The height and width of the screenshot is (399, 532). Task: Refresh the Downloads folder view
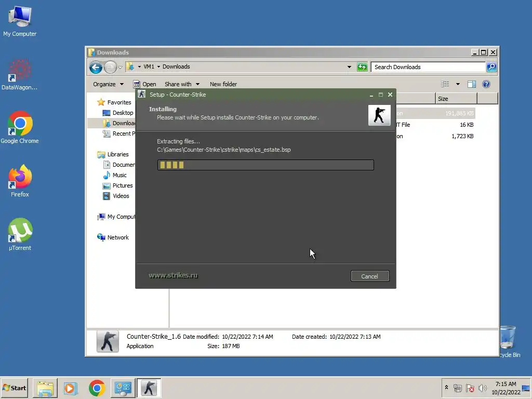click(x=362, y=67)
